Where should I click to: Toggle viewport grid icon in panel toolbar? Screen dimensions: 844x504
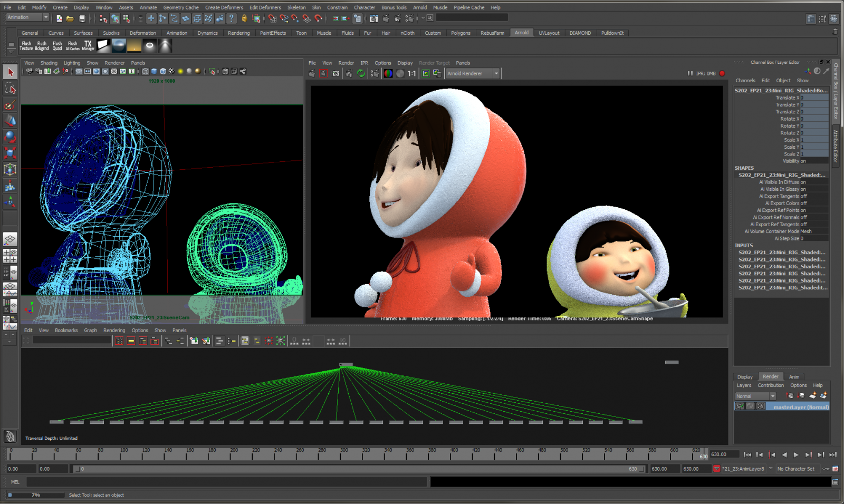79,71
